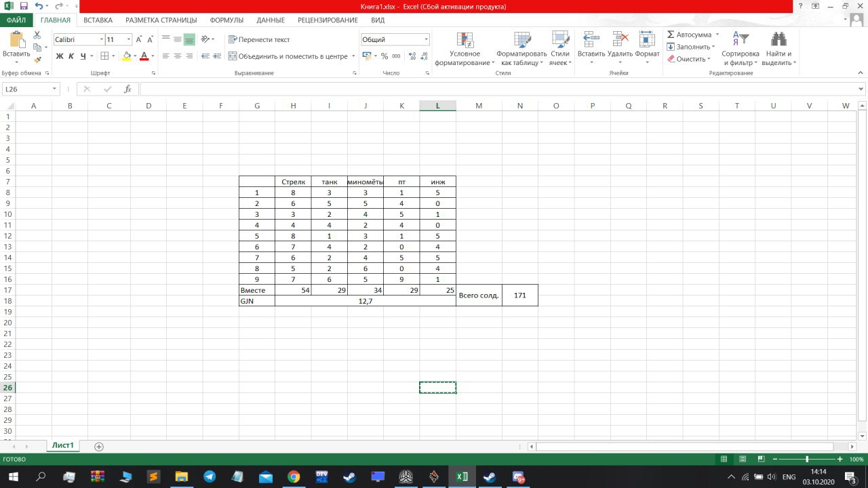The image size is (868, 488).
Task: Open Автосумма dropdown arrow
Action: 717,35
